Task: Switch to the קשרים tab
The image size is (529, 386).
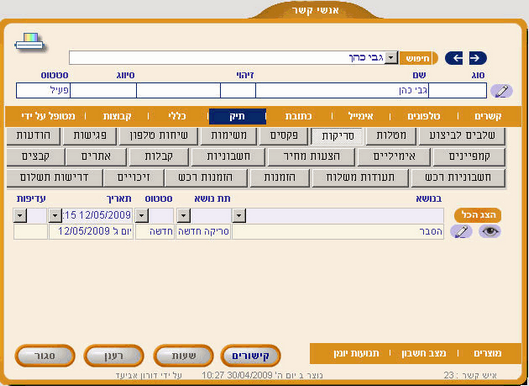Action: (488, 116)
